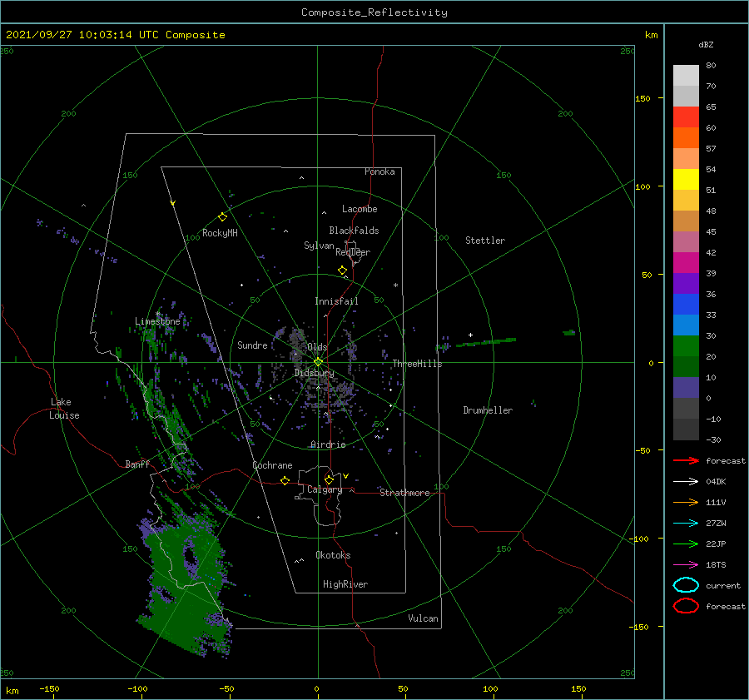Viewport: 749px width, 700px height.
Task: Select the magenta swatch near 39 dBZ
Action: point(686,262)
